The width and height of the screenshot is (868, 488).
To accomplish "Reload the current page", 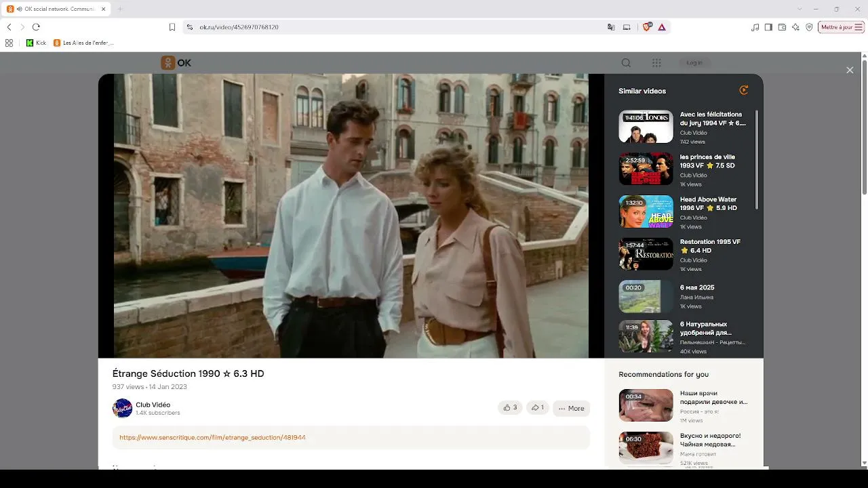I will tap(36, 27).
